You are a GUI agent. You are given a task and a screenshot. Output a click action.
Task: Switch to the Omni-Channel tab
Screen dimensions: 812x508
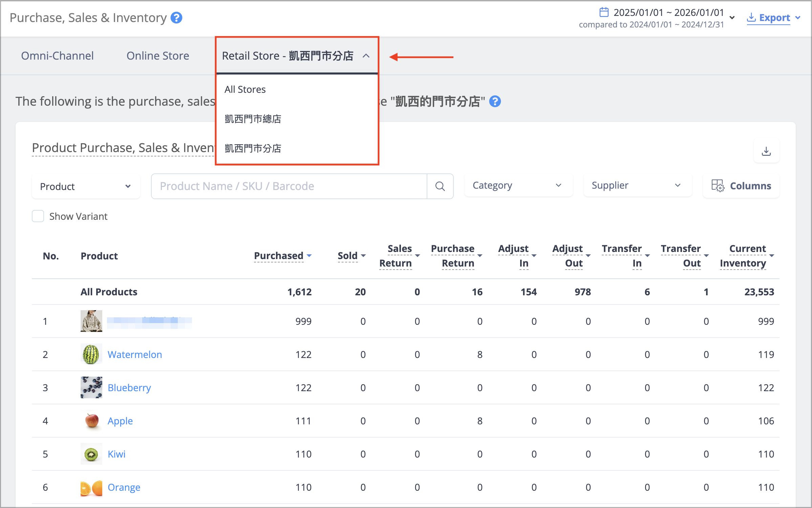click(57, 56)
